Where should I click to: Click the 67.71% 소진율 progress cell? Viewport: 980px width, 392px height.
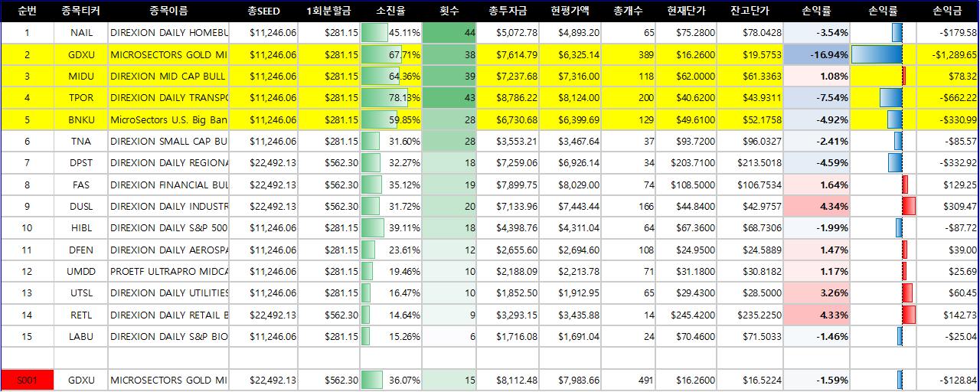pyautogui.click(x=391, y=55)
